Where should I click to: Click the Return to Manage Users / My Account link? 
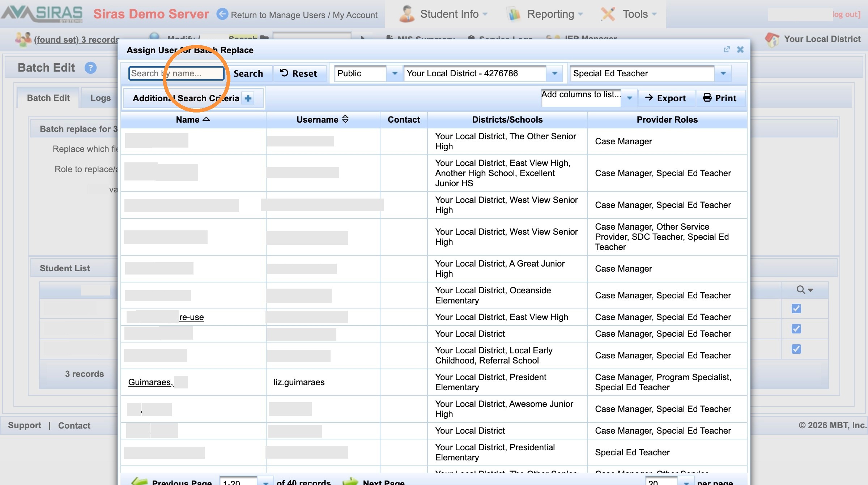pos(304,15)
